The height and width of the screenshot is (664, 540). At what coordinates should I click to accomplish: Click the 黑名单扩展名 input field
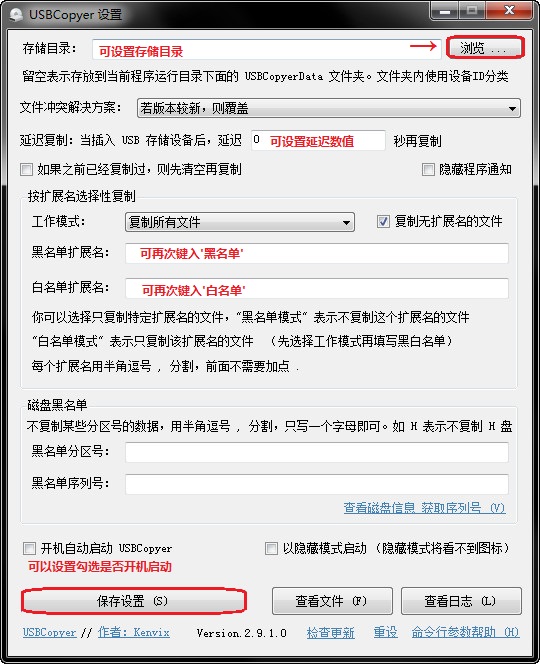[x=317, y=253]
